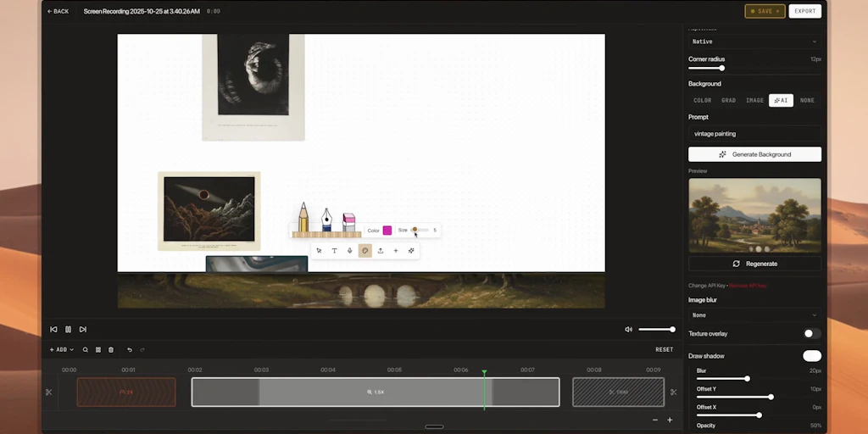Click the zoom magnifier icon in timeline toolbar
This screenshot has height=434, width=868.
coord(86,349)
